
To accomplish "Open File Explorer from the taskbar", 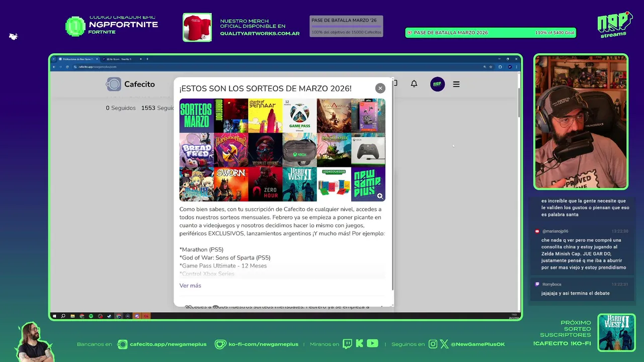I will click(x=72, y=316).
